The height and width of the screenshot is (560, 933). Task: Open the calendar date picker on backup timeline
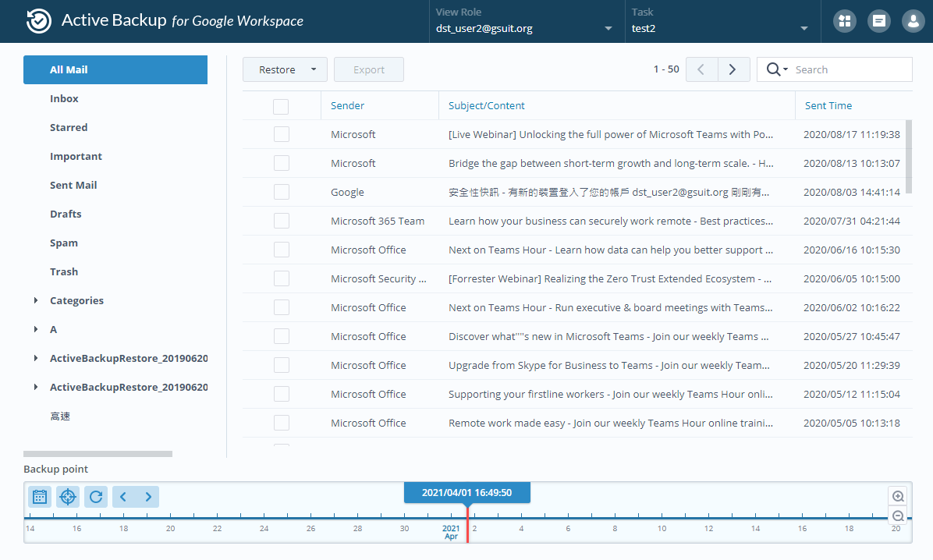39,496
